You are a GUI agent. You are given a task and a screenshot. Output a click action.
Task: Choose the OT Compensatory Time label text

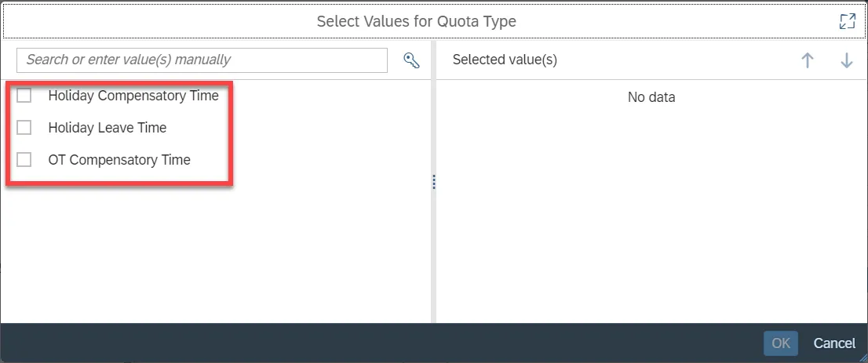(119, 159)
